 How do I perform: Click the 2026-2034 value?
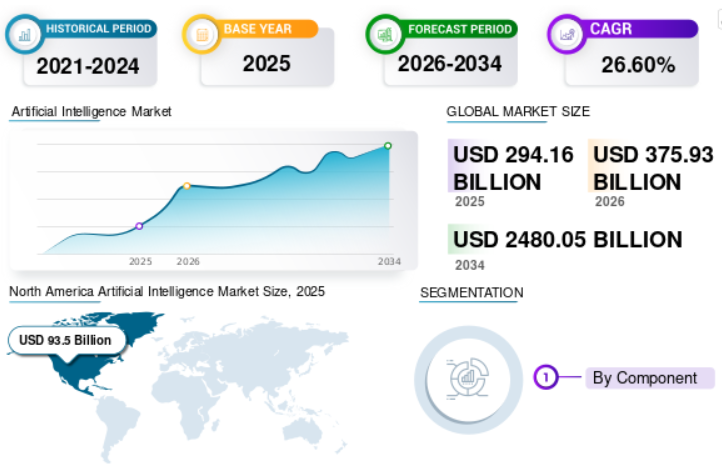(449, 64)
